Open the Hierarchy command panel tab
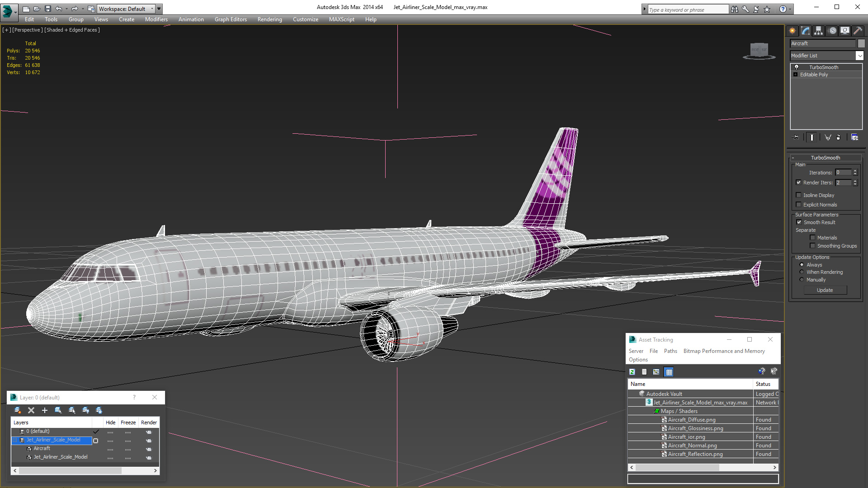Screen dimensions: 868x488 click(x=819, y=31)
